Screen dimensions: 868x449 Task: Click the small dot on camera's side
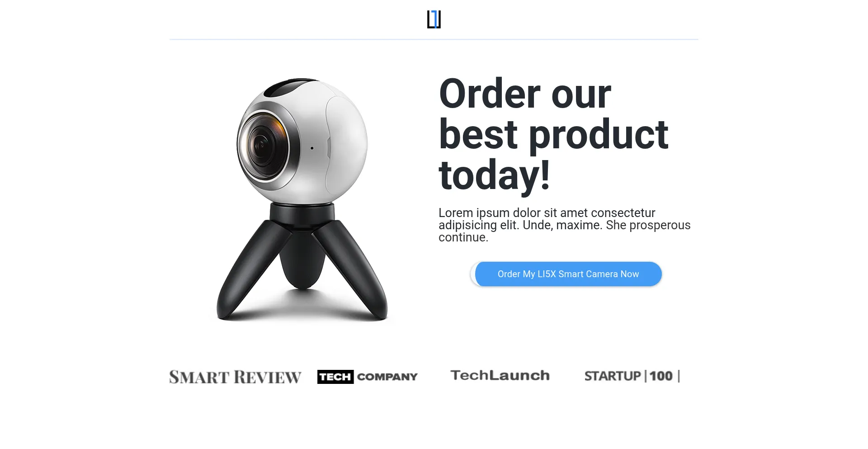(x=312, y=148)
